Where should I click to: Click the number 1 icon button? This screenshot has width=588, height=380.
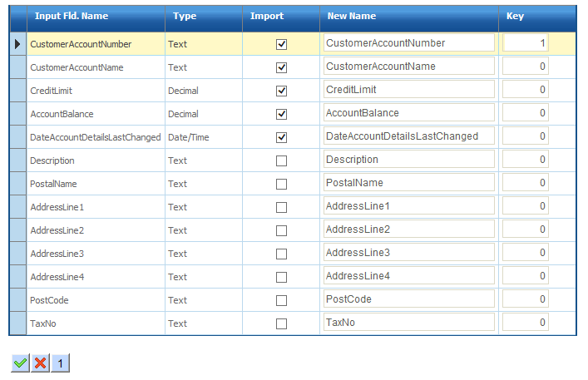pos(60,363)
